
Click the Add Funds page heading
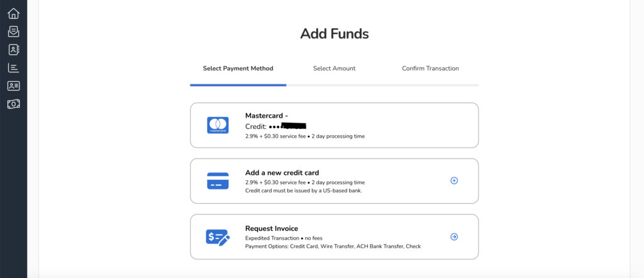click(x=334, y=34)
